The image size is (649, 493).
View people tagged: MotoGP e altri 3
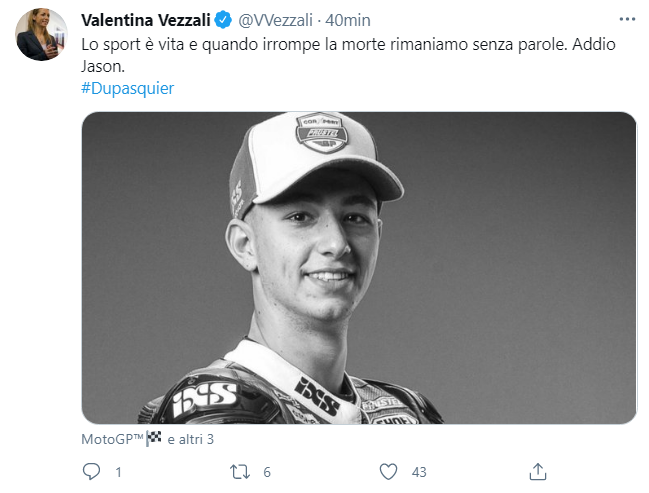point(147,439)
